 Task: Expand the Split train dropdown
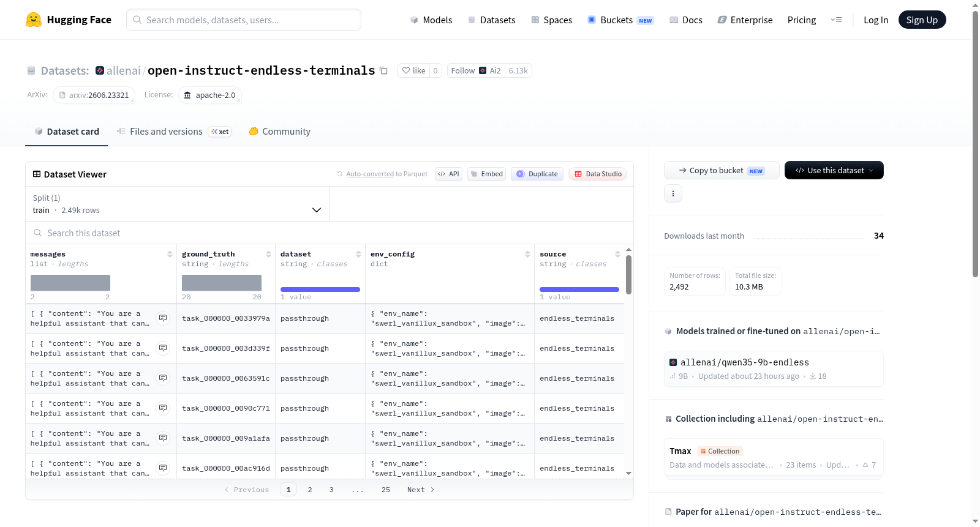click(x=178, y=204)
